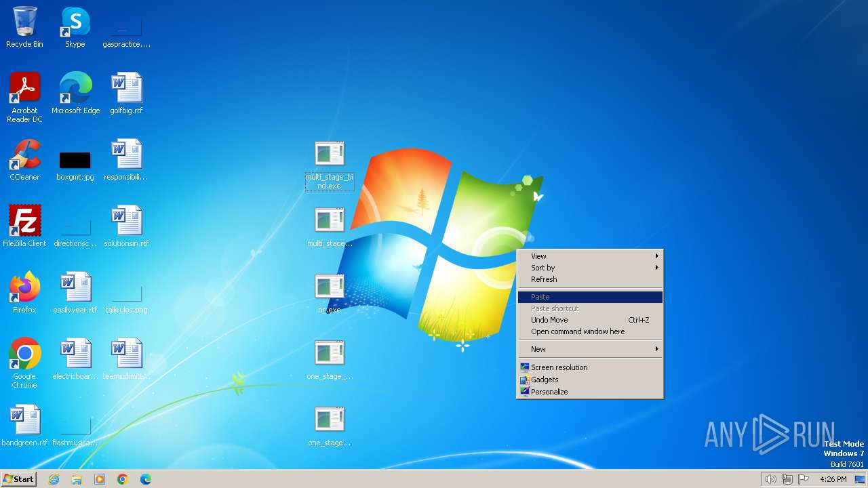
Task: Open Windows Explorer from the taskbar
Action: coord(77,479)
